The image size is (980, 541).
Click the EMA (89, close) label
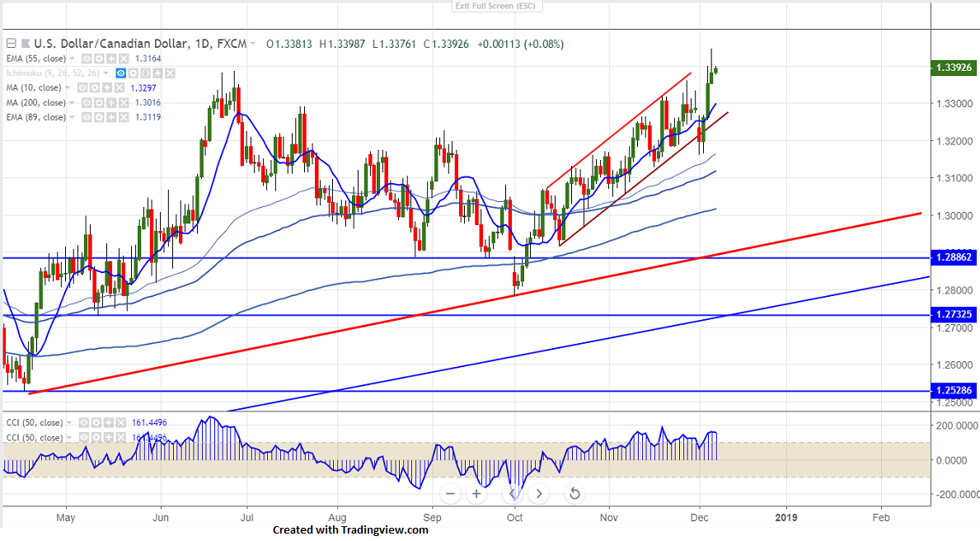click(36, 117)
